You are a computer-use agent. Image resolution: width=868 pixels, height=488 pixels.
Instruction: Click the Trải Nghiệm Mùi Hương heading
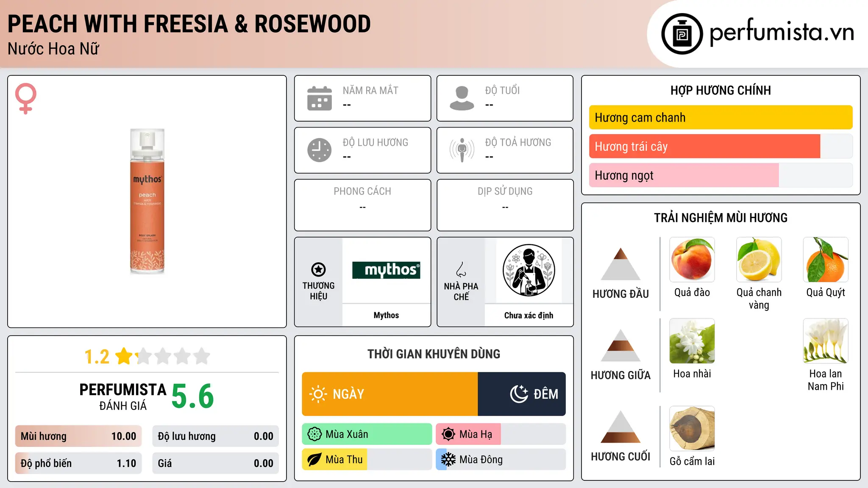click(721, 218)
